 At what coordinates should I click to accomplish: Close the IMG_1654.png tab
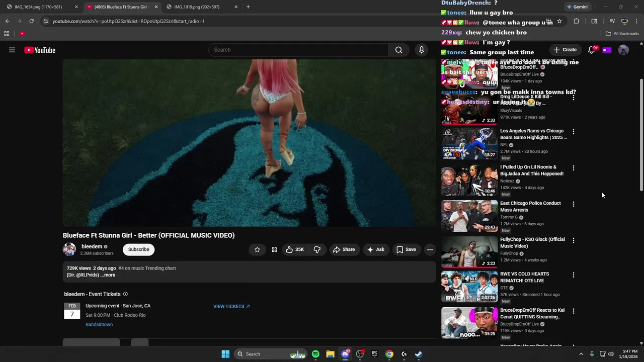coord(76,7)
